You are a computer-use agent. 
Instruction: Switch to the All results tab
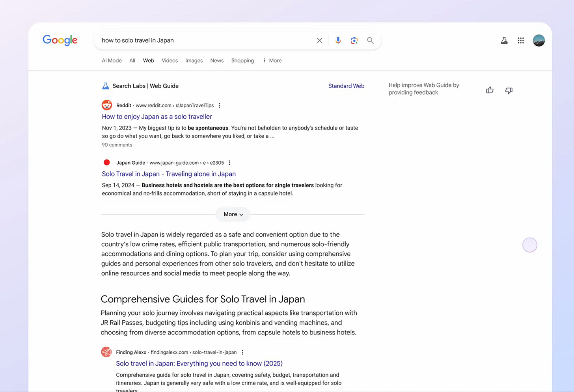pos(132,61)
